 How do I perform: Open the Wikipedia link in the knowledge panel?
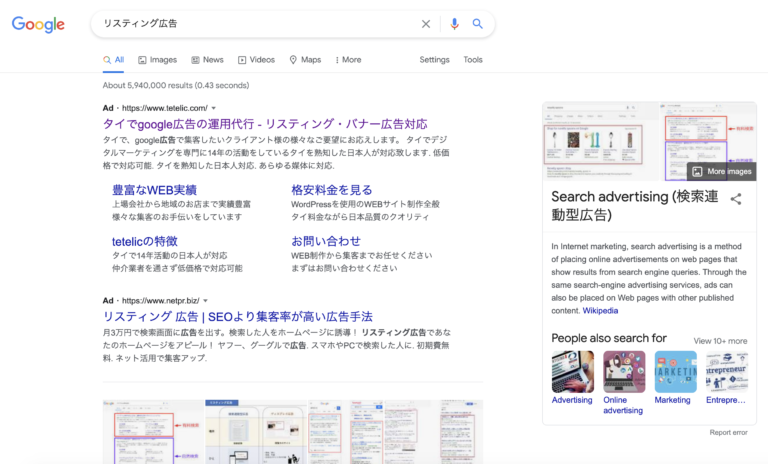(600, 311)
